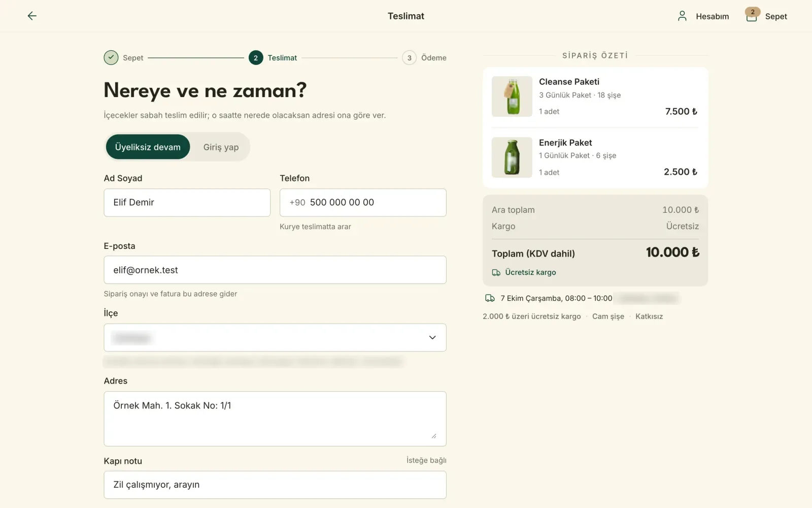Click the 10.000 ₺ total amount

(672, 252)
